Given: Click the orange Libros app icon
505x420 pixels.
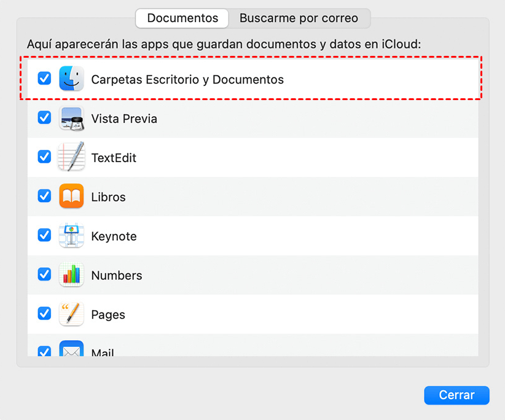Looking at the screenshot, I should pyautogui.click(x=71, y=196).
